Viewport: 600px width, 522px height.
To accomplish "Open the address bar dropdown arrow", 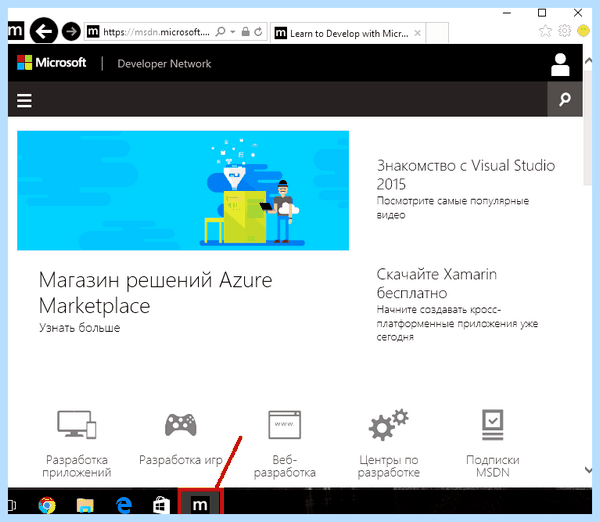I will (233, 32).
